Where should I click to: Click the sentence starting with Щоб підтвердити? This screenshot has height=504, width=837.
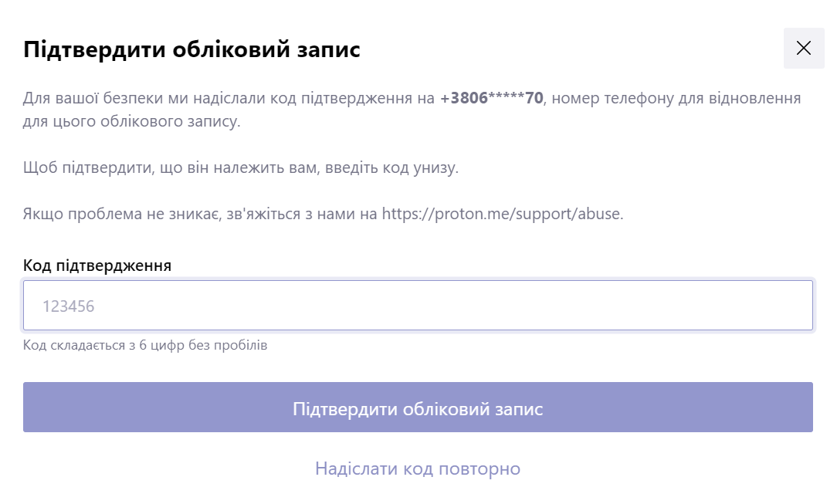(241, 167)
